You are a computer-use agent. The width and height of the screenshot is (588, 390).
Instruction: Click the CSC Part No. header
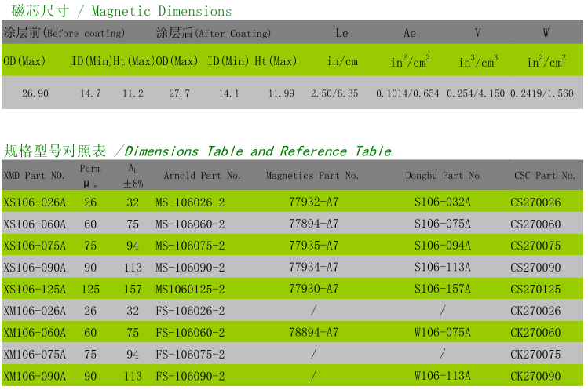[545, 176]
